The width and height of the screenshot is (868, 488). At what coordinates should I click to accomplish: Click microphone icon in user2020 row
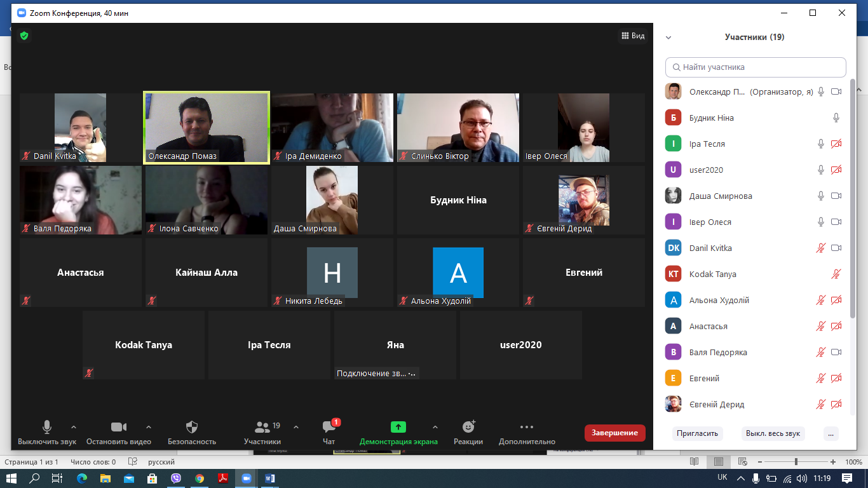tap(821, 170)
